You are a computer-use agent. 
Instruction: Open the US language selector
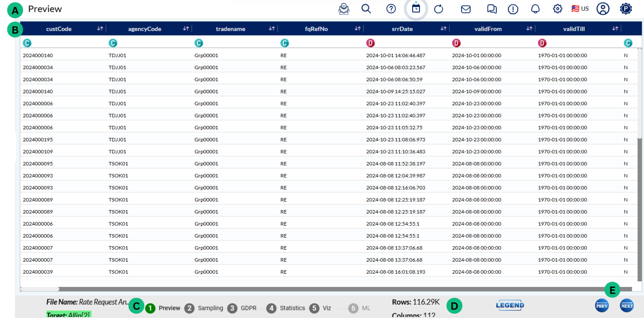pyautogui.click(x=580, y=9)
